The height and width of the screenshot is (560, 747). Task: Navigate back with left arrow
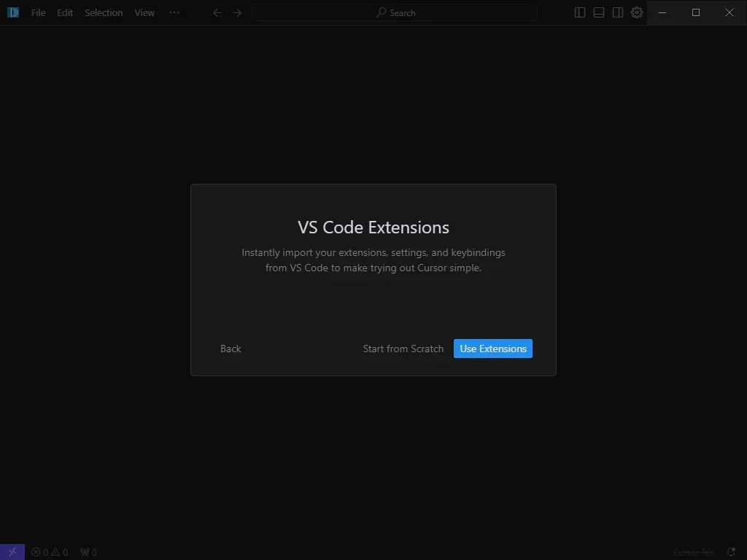[217, 13]
